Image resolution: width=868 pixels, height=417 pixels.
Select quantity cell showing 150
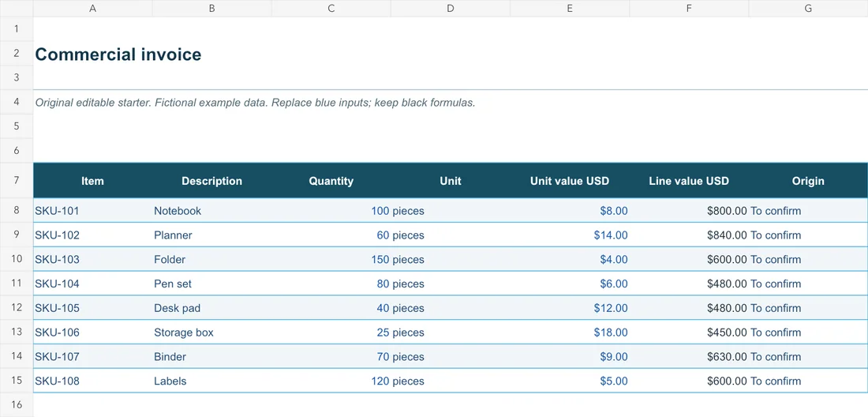pyautogui.click(x=331, y=259)
